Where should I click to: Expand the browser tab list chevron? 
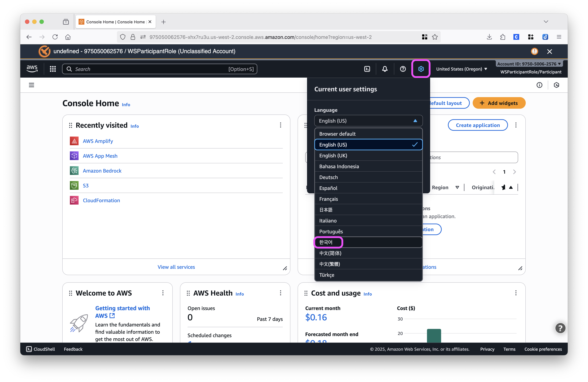pos(546,22)
